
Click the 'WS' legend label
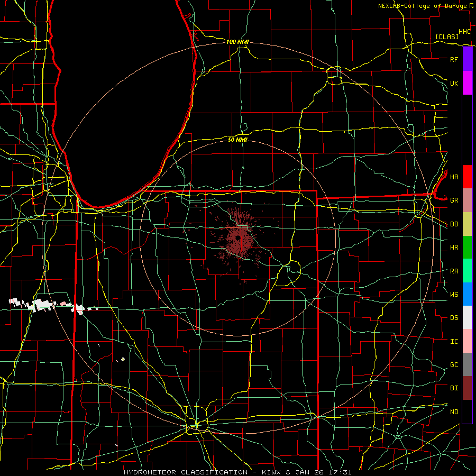(x=454, y=295)
